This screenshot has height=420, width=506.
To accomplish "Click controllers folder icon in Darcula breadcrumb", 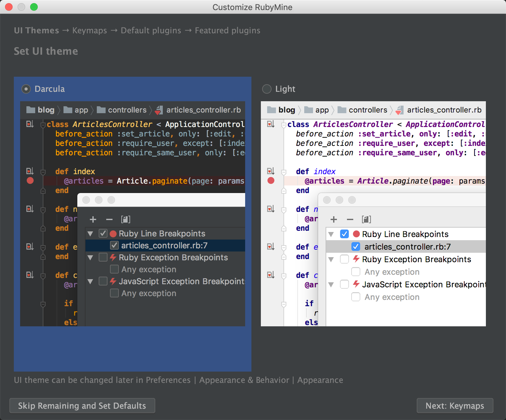I will click(101, 110).
